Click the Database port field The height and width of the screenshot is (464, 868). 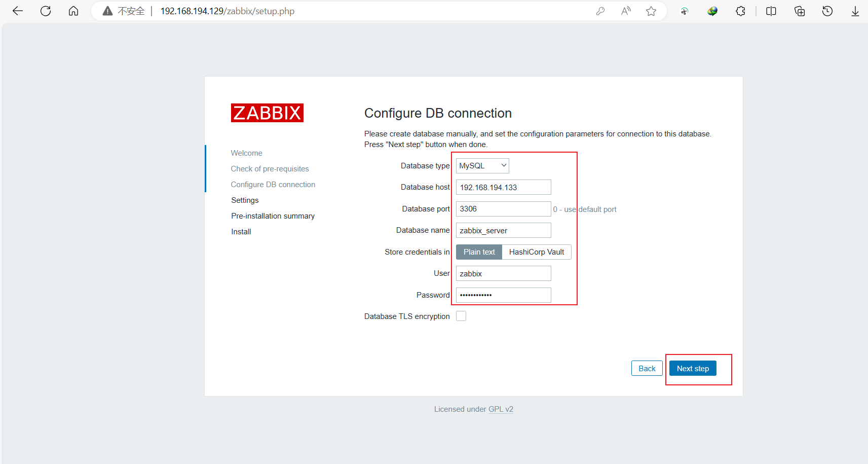click(504, 209)
